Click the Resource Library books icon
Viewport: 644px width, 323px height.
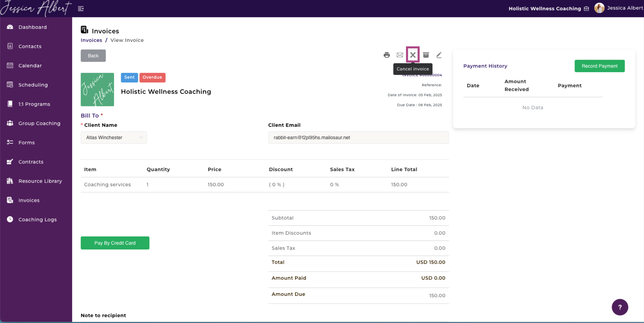point(10,181)
